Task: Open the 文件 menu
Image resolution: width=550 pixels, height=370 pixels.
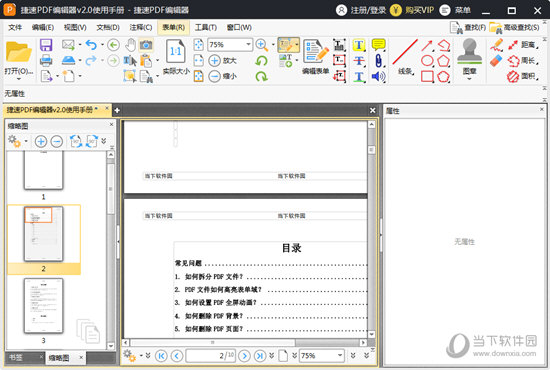Action: [x=15, y=27]
